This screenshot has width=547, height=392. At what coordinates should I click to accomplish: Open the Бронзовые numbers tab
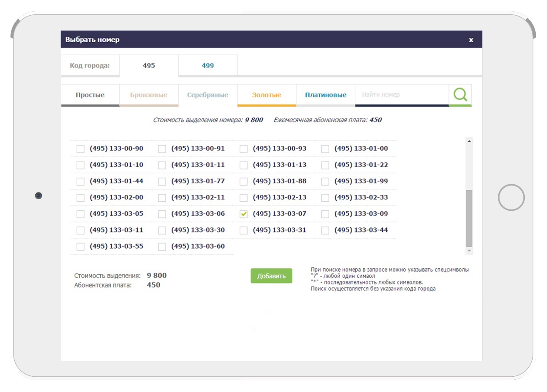[149, 95]
